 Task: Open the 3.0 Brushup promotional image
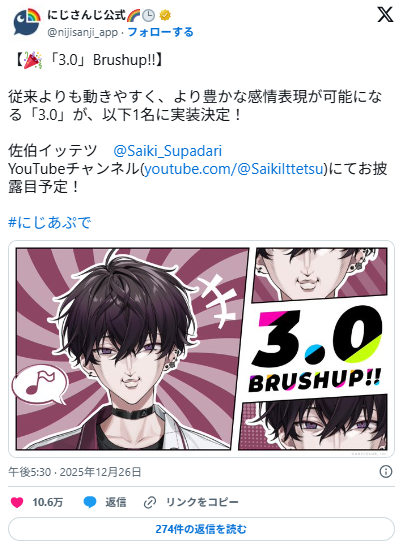click(202, 349)
